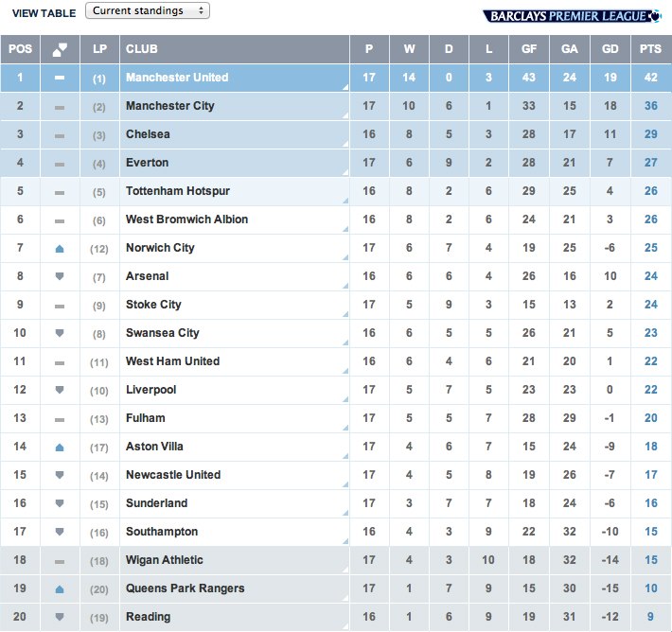Expand the Chelsea row details triangle
672x632 pixels.
(x=345, y=144)
